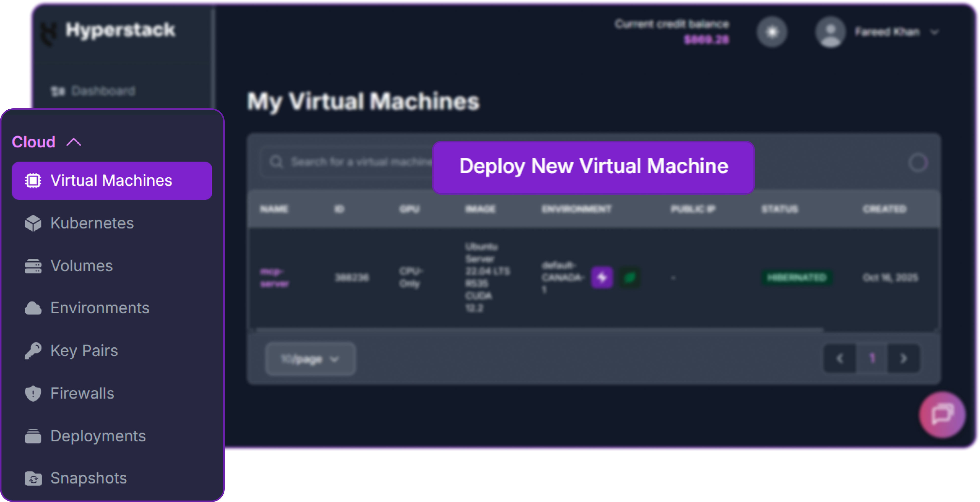Open the 10/page pagination dropdown

pyautogui.click(x=310, y=359)
